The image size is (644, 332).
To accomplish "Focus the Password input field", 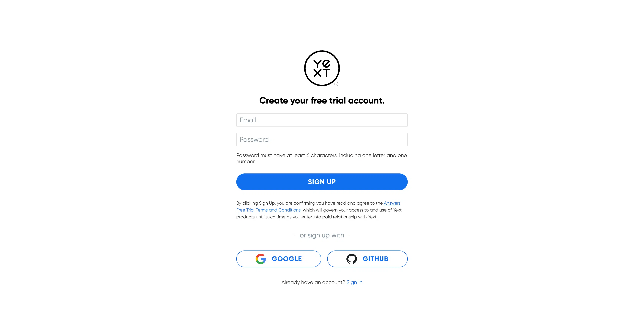I will click(322, 140).
